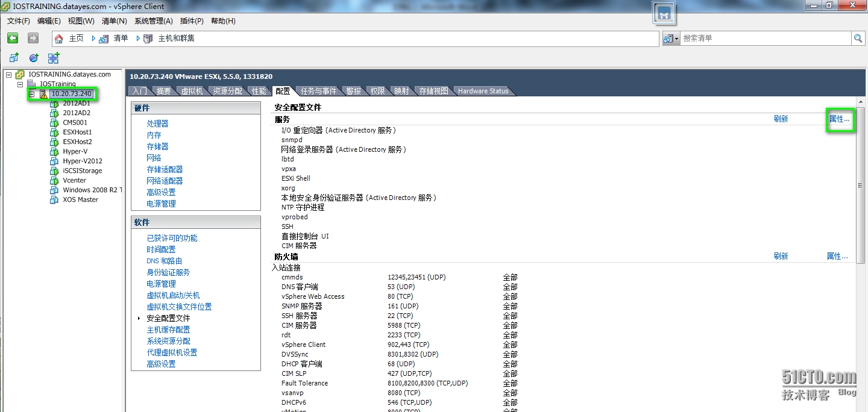Click the first new-object toolbar icon
Viewport: 868px width, 412px height.
[14, 58]
